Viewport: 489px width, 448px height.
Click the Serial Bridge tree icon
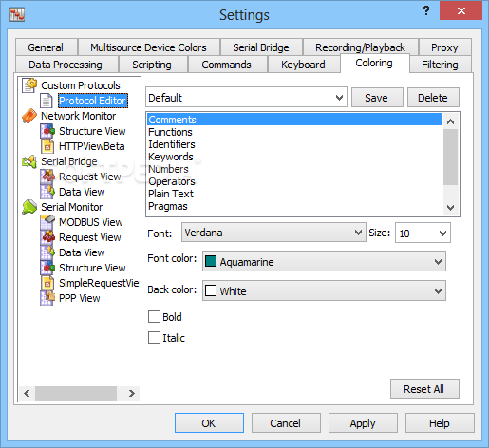(x=29, y=161)
